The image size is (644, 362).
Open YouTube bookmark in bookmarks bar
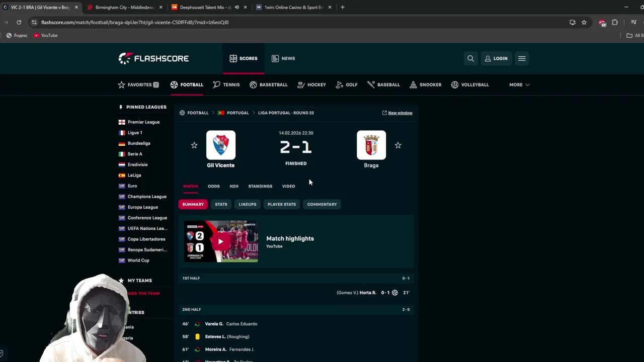46,35
